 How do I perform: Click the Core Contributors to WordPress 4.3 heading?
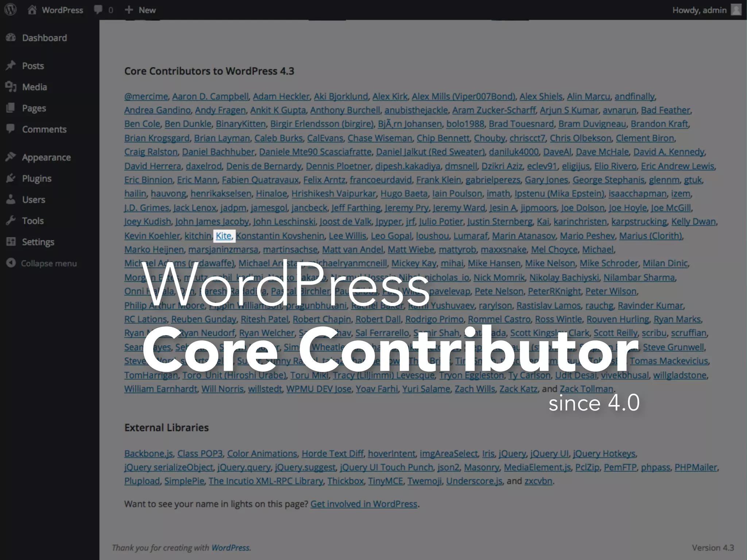click(209, 71)
